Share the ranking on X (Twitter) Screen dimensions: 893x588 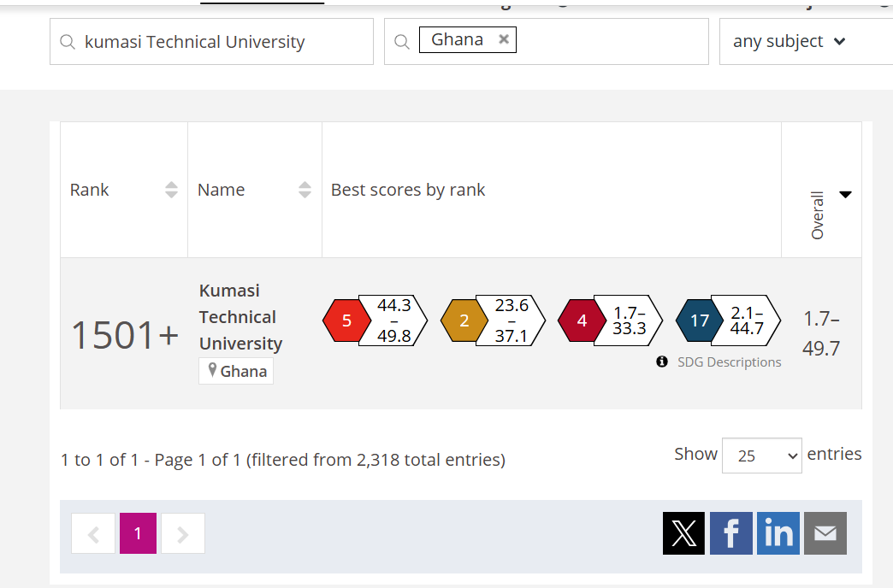click(683, 533)
